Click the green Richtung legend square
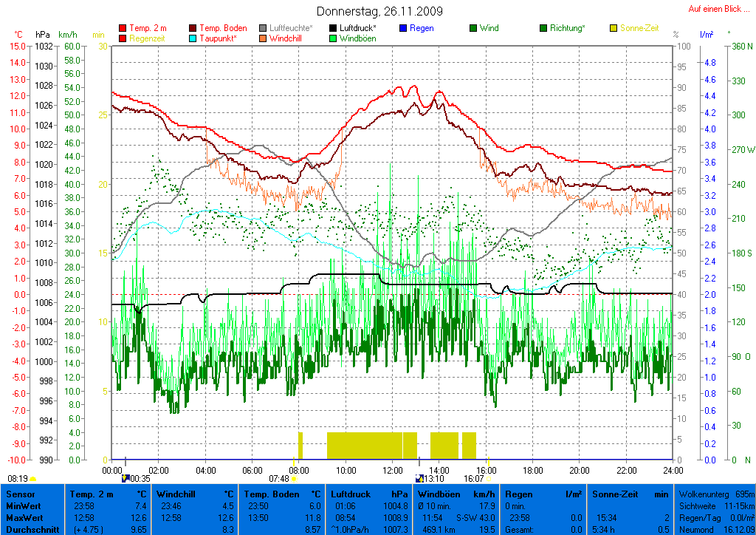756x535 pixels. tap(543, 28)
